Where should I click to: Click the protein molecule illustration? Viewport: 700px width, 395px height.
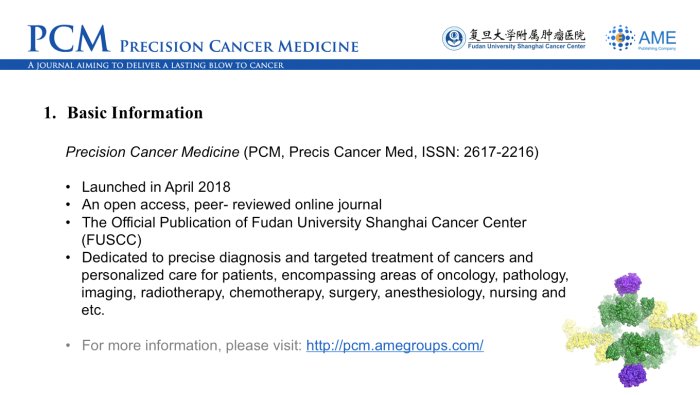pos(631,329)
